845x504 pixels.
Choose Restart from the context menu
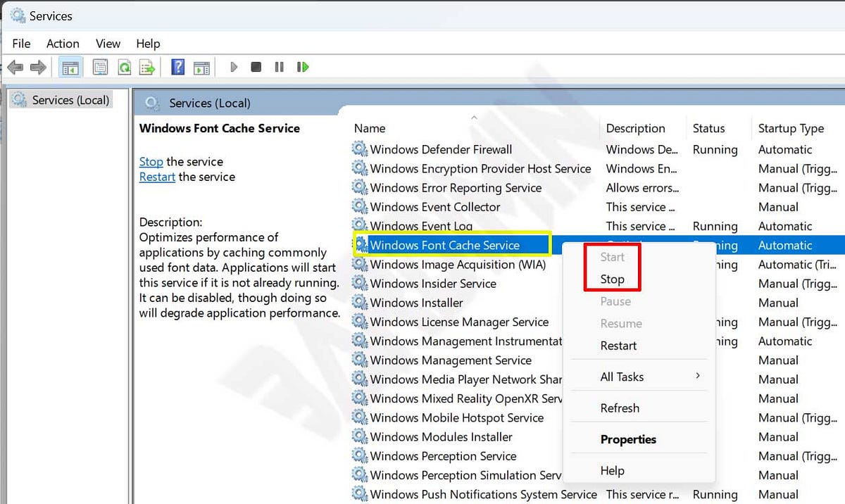pyautogui.click(x=618, y=346)
